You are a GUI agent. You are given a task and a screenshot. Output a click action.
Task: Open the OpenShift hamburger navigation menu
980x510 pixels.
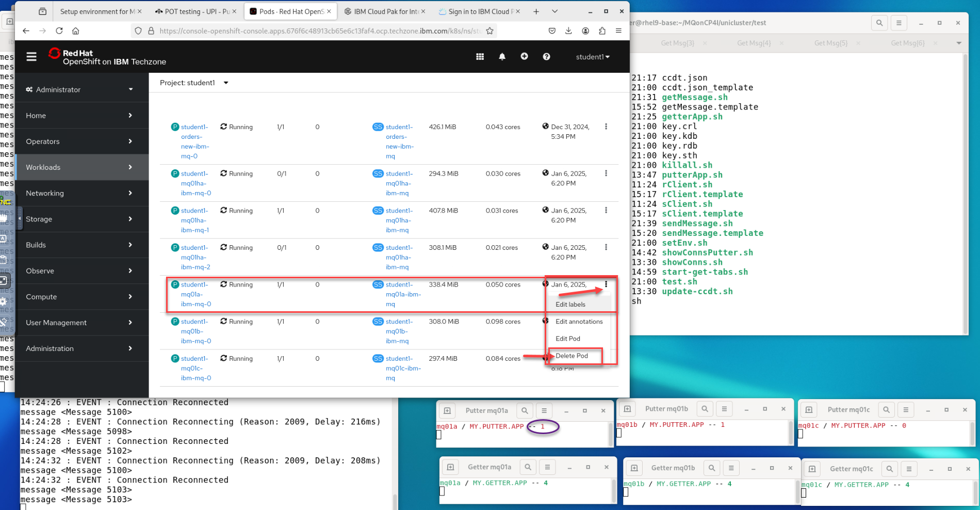[x=31, y=57]
